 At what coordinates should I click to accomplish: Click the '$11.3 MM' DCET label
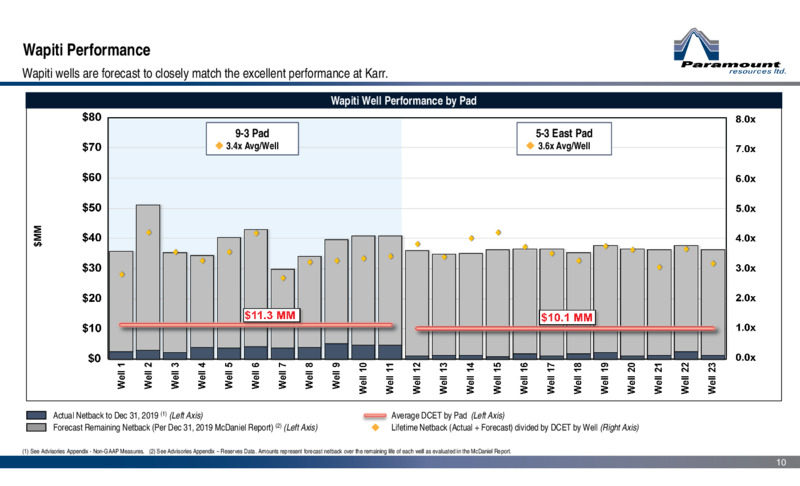(270, 315)
